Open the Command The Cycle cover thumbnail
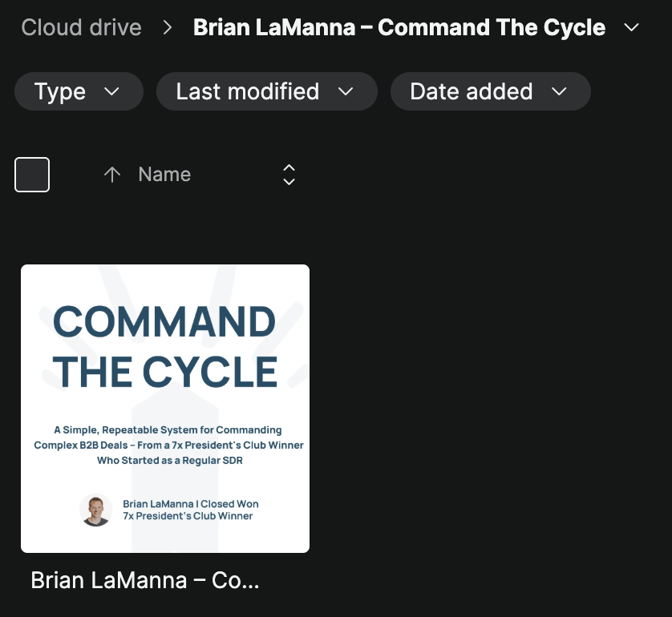The image size is (672, 617). 165,409
